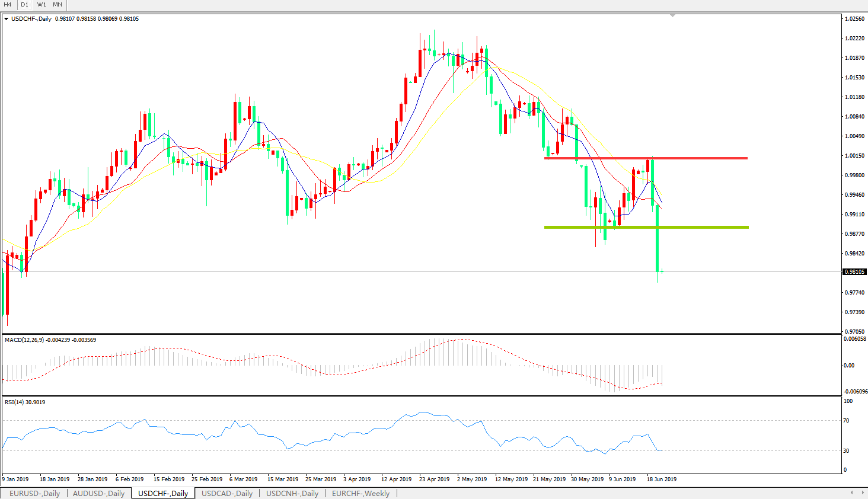868x499 pixels.
Task: Open the USDCNH-,Daily chart tab
Action: coord(292,493)
